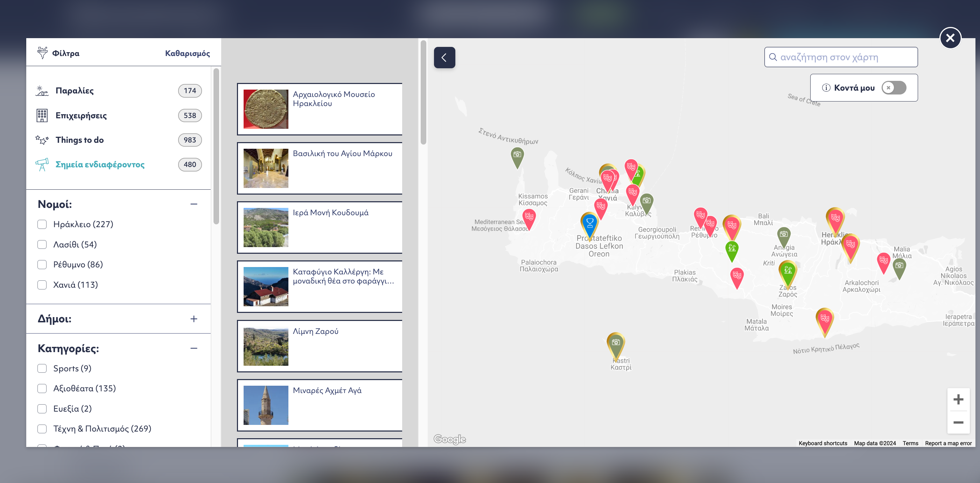980x483 pixels.
Task: Select the Things to do category
Action: coord(79,140)
